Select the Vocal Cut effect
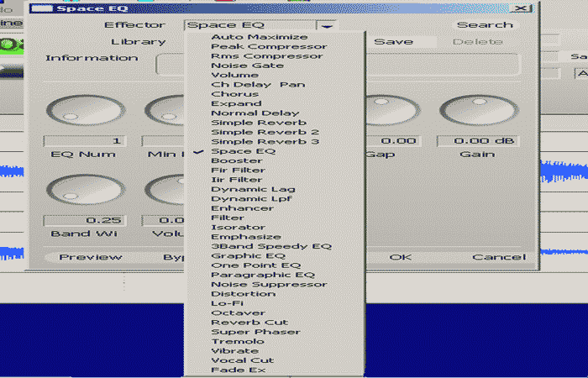The image size is (588, 378). [242, 360]
